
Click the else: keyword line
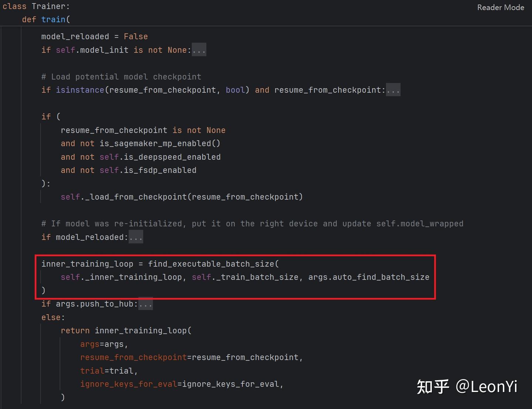53,318
